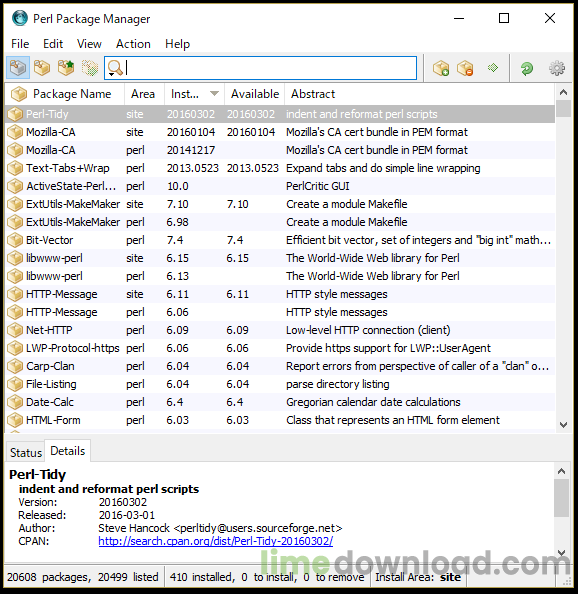Screen dimensions: 578x594
Task: Click package icon of File-Listing row
Action: (x=15, y=384)
